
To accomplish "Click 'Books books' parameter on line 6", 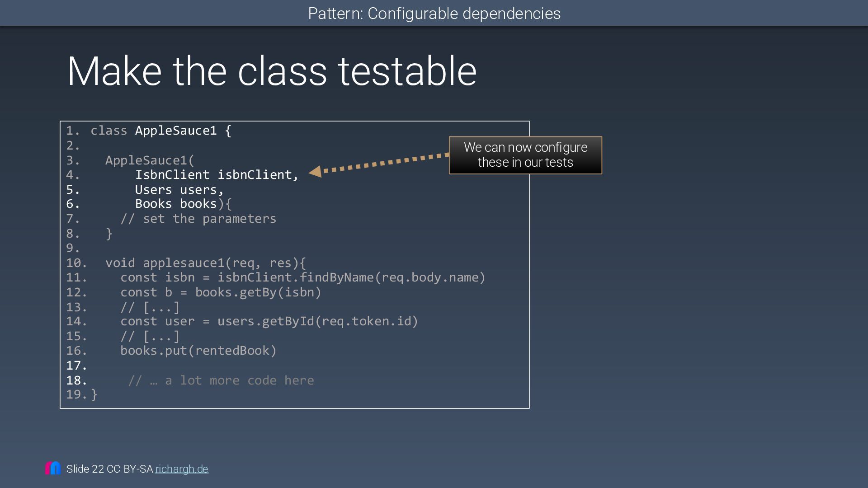I will click(176, 204).
